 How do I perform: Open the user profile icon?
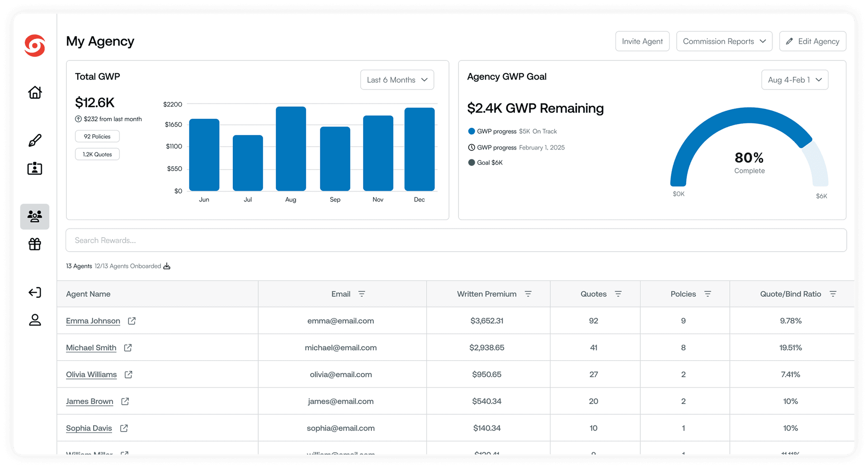tap(35, 320)
